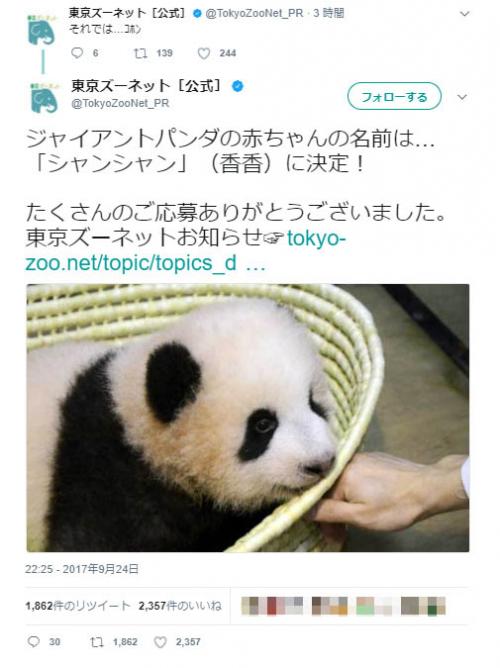Image resolution: width=500 pixels, height=668 pixels.
Task: Open the 1,862件のリツイート list
Action: pos(78,606)
